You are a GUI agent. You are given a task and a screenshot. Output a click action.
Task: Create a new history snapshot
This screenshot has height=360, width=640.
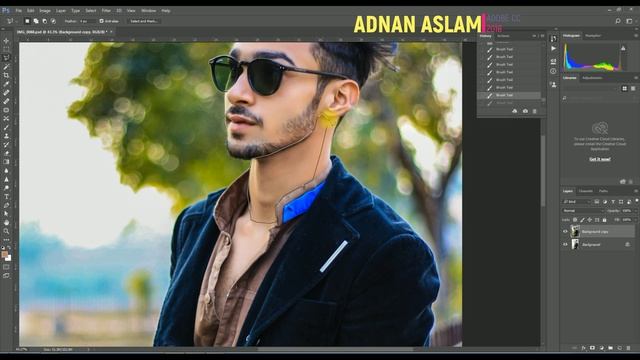tap(525, 111)
